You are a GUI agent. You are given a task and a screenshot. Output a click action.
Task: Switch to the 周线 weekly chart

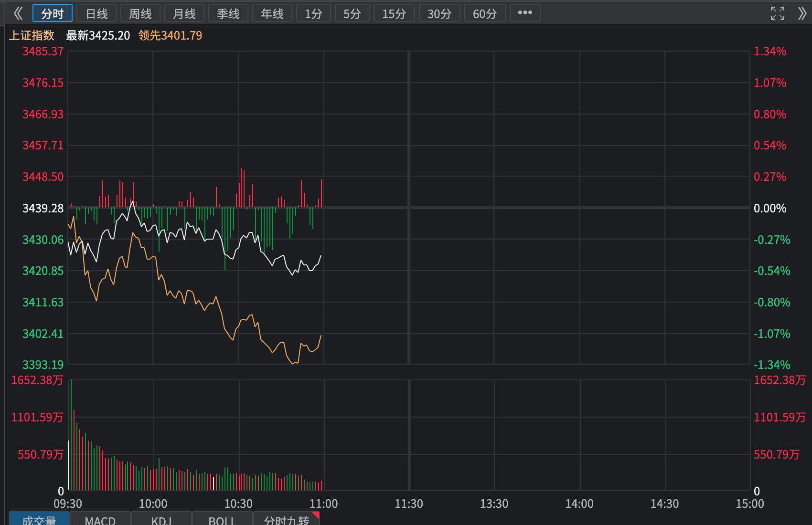click(140, 13)
